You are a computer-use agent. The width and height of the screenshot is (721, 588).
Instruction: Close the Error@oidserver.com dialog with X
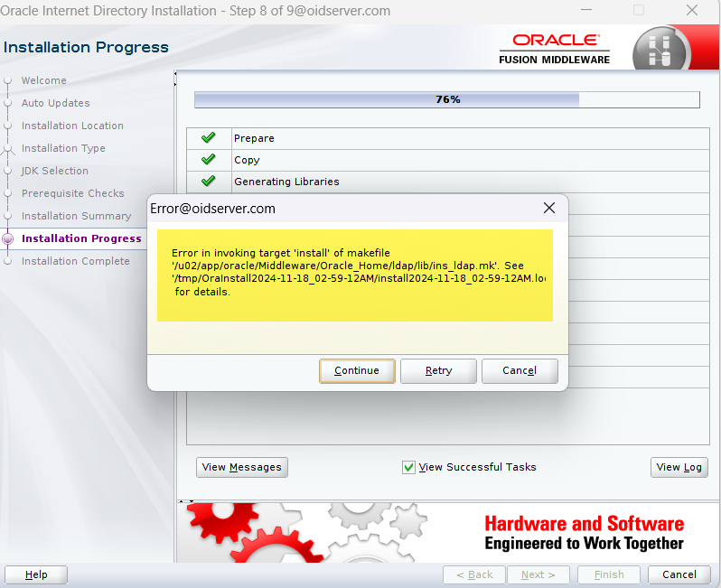tap(548, 208)
